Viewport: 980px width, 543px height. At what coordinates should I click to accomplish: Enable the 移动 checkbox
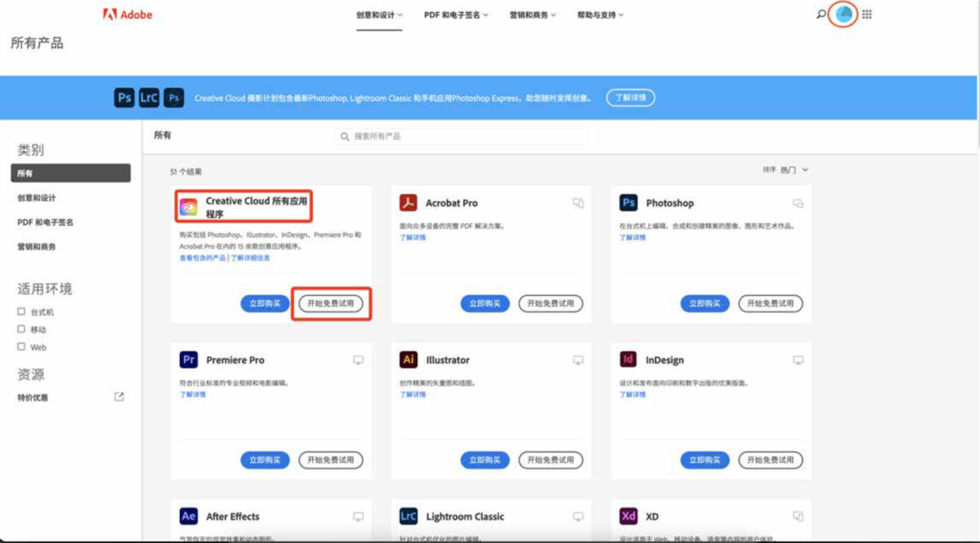tap(21, 329)
